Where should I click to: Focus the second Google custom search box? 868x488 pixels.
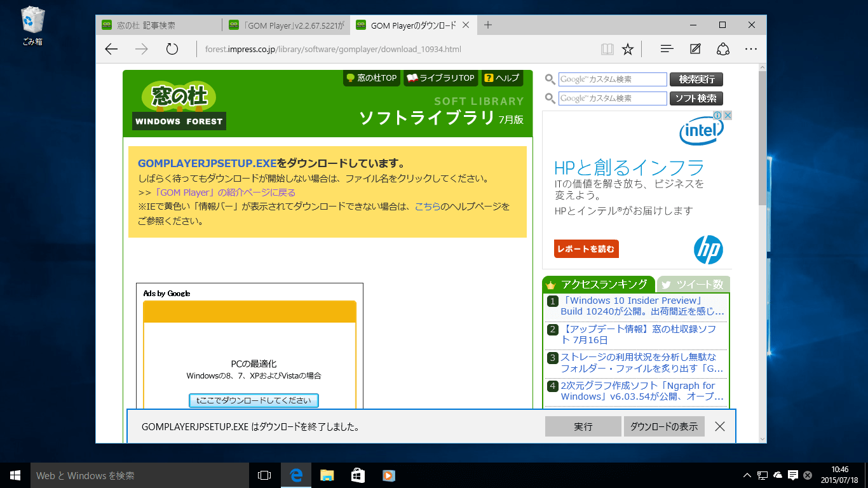[x=613, y=98]
